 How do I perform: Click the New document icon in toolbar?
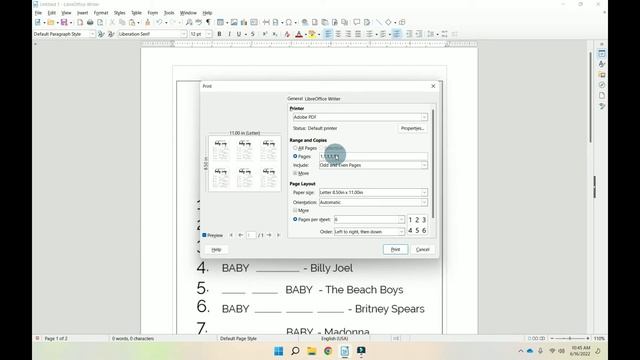point(38,22)
